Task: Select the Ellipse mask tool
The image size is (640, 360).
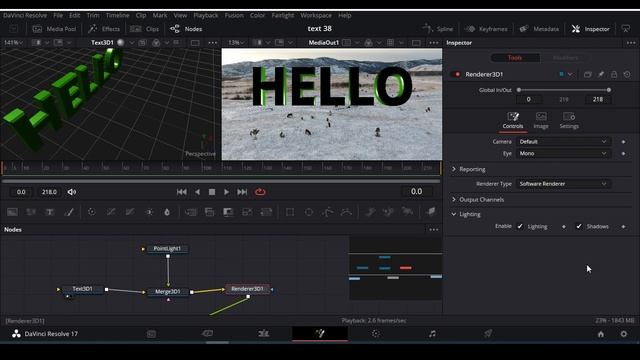Action: [309, 212]
